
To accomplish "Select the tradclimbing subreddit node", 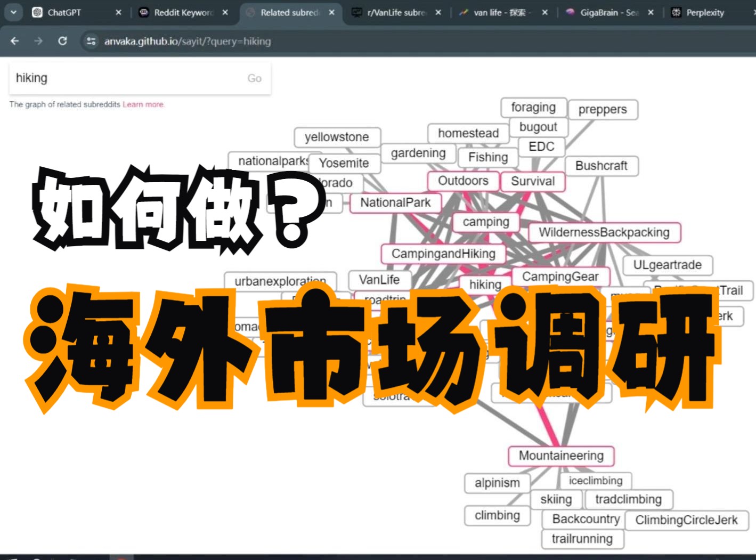I will pos(629,499).
